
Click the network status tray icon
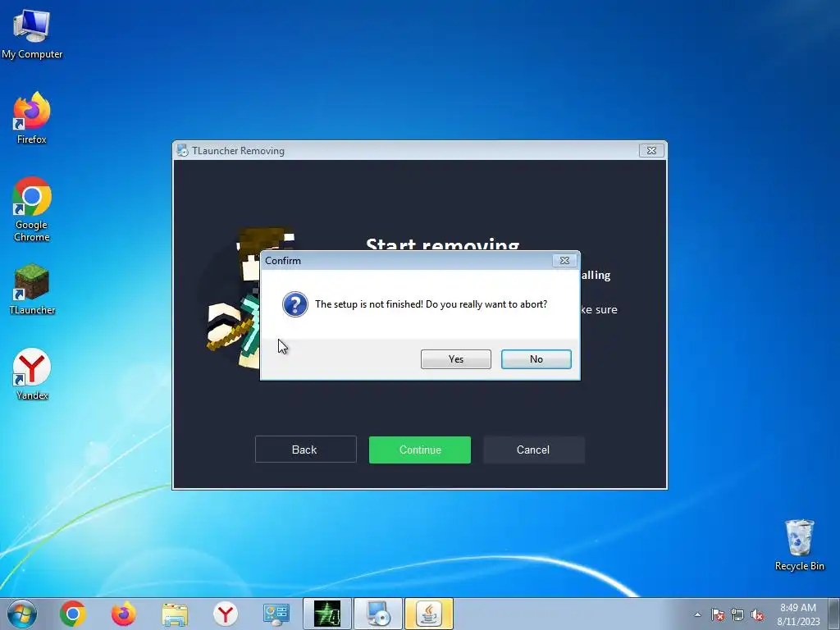(737, 614)
